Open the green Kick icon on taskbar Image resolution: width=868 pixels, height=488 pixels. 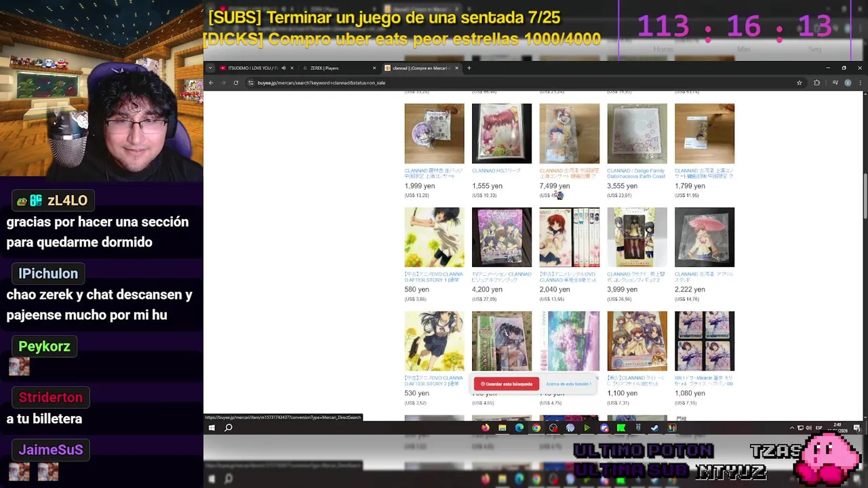click(621, 428)
